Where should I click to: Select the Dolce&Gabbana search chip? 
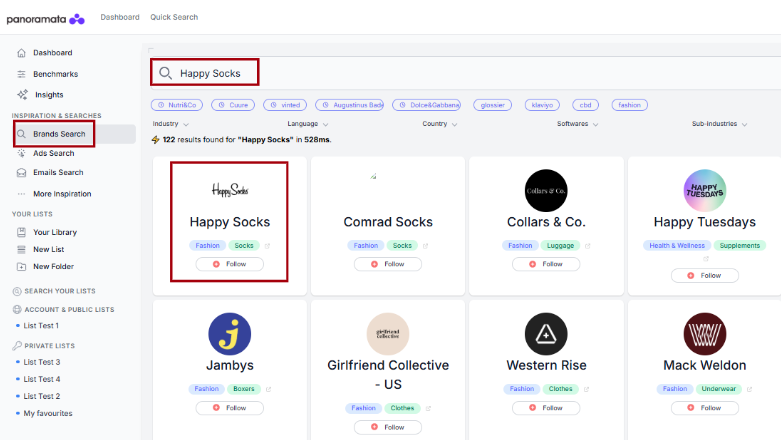click(x=426, y=105)
